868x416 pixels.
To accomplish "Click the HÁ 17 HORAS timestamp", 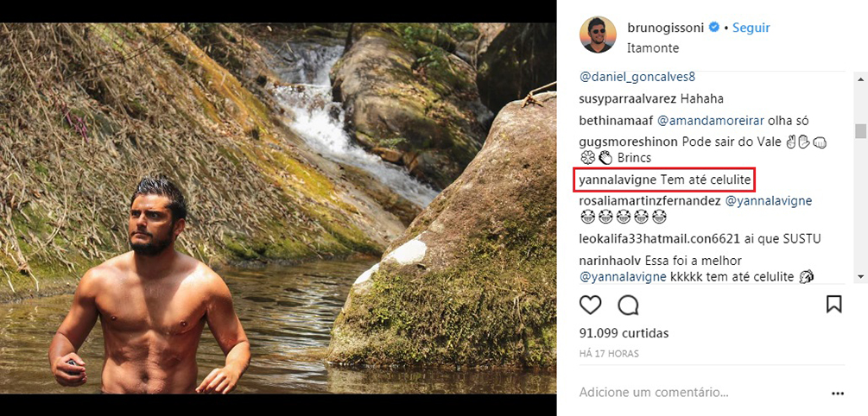I will (610, 352).
